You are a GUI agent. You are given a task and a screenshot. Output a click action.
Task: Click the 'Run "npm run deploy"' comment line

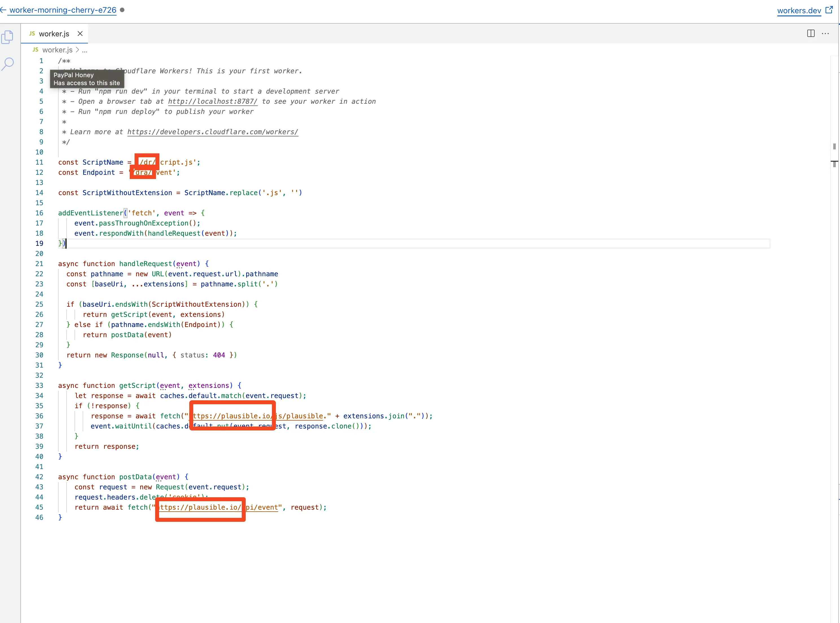pyautogui.click(x=158, y=112)
